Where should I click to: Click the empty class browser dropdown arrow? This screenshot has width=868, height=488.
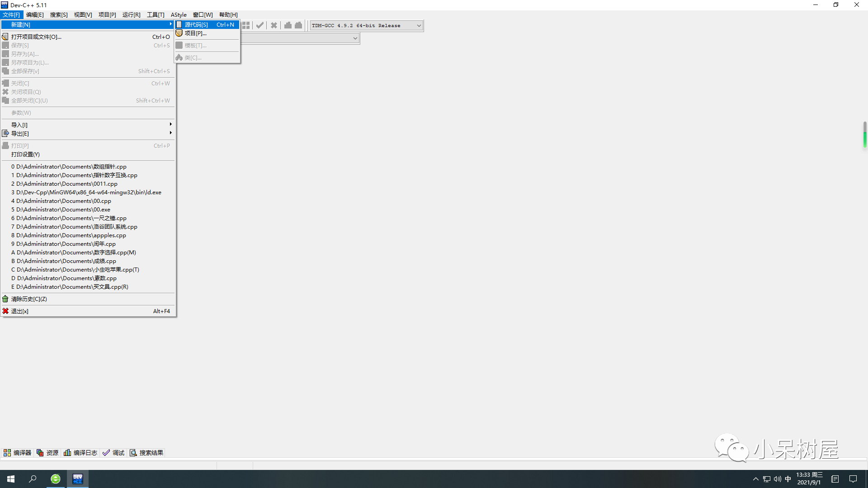(x=355, y=38)
